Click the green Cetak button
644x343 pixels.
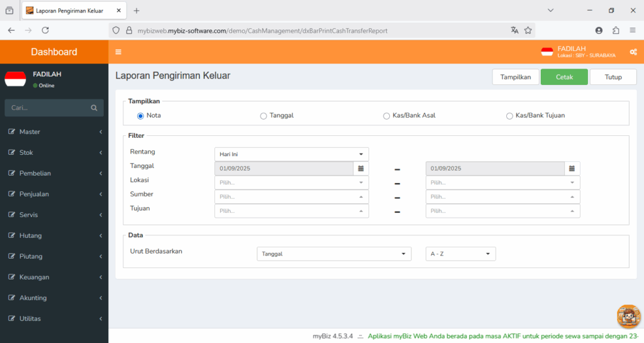coord(564,77)
